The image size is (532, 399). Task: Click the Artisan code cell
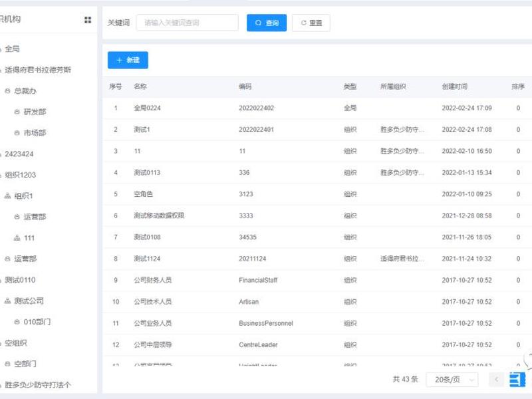(249, 302)
